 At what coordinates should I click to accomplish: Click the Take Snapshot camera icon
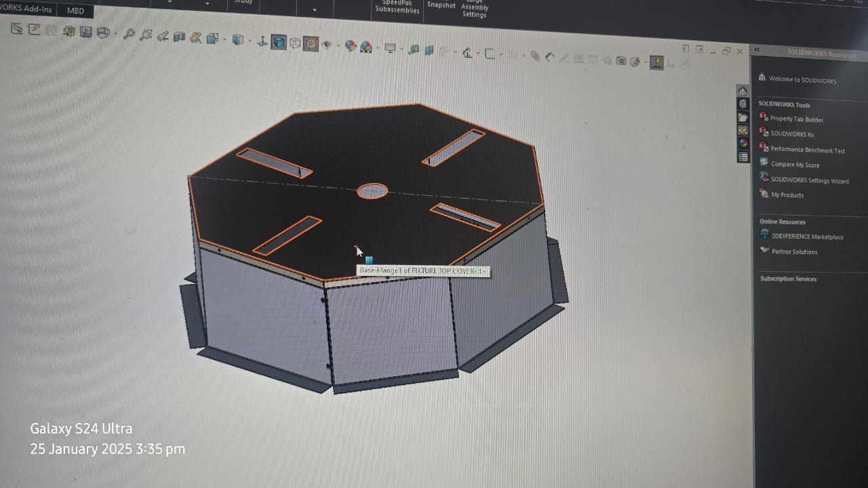pyautogui.click(x=621, y=61)
